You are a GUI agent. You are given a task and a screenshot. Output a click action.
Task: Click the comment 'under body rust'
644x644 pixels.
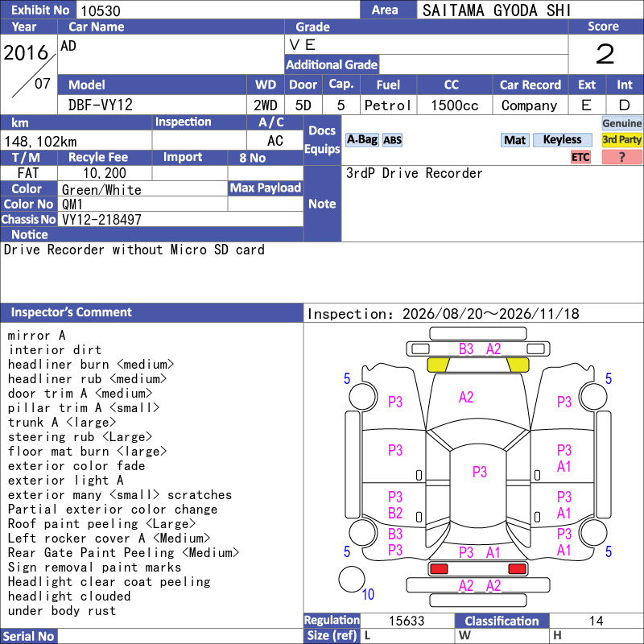click(x=62, y=611)
